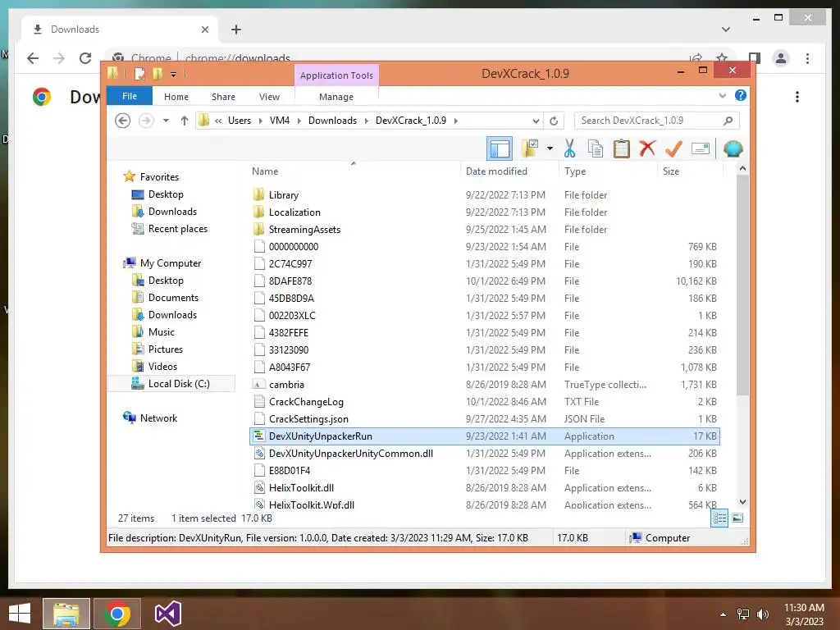Image resolution: width=840 pixels, height=630 pixels.
Task: Open Classic Shell settings shell icon
Action: 733,148
